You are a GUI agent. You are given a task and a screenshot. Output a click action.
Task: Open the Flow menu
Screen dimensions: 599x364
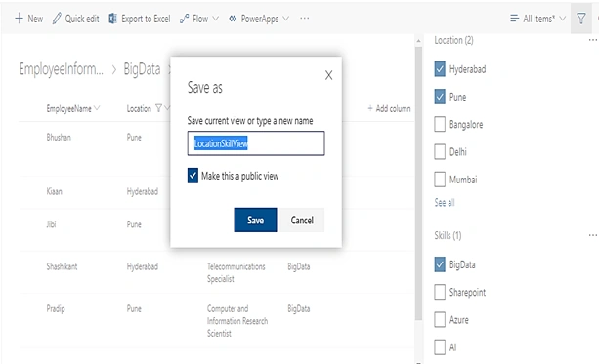pos(199,19)
